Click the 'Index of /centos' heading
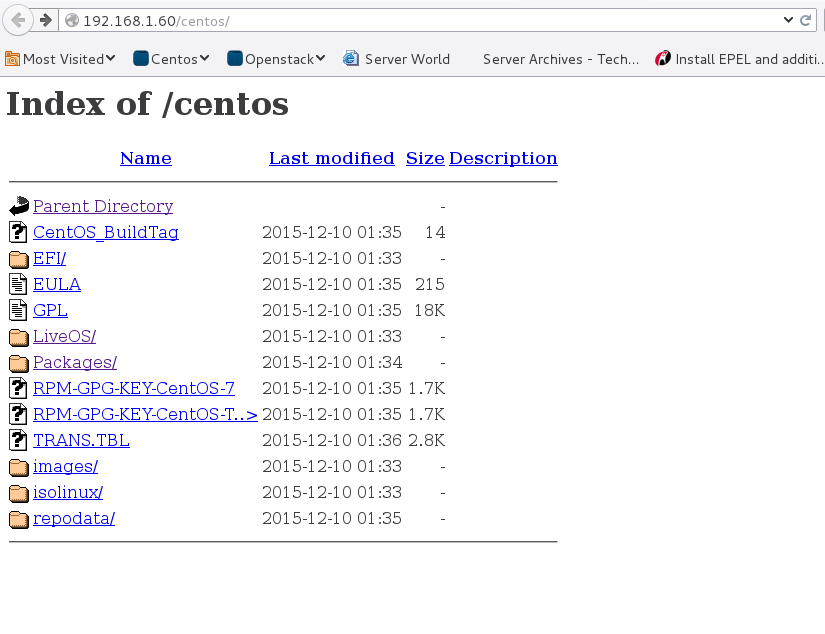 (147, 104)
